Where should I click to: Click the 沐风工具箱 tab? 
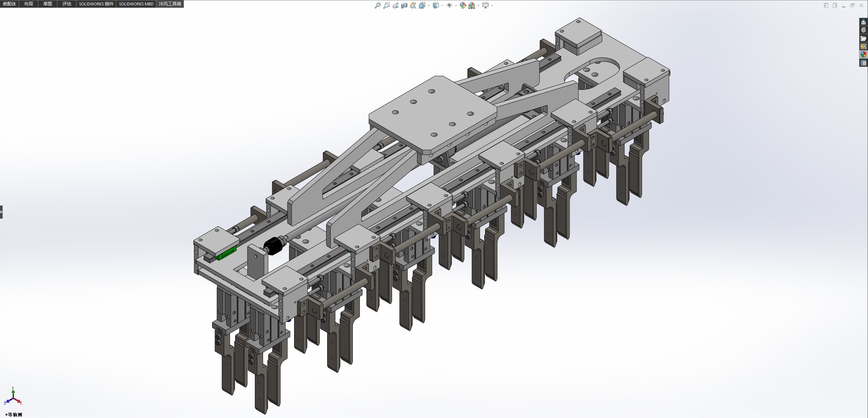[170, 4]
